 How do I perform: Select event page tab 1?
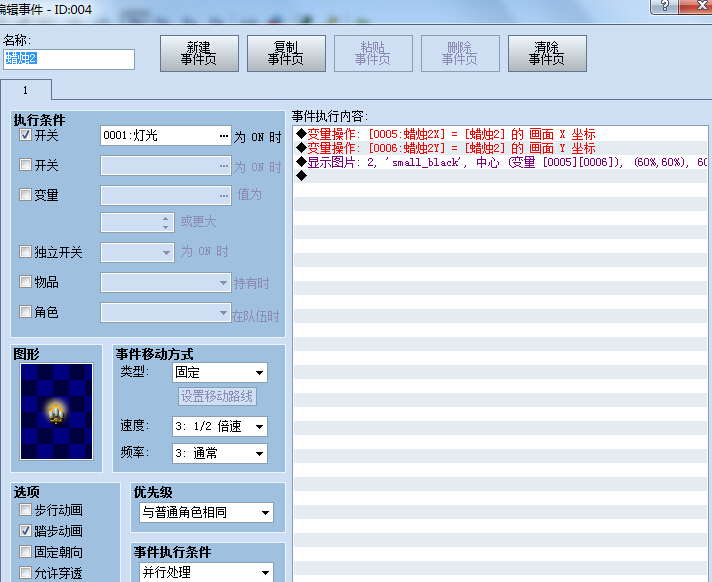pos(26,90)
